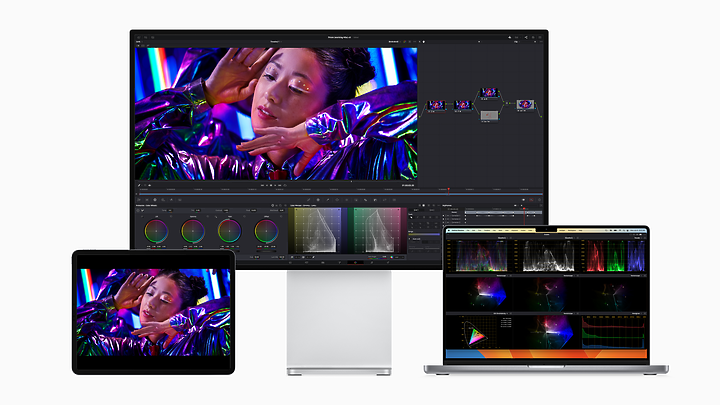Click the iPad reference image
Image resolution: width=720 pixels, height=405 pixels.
(x=154, y=312)
